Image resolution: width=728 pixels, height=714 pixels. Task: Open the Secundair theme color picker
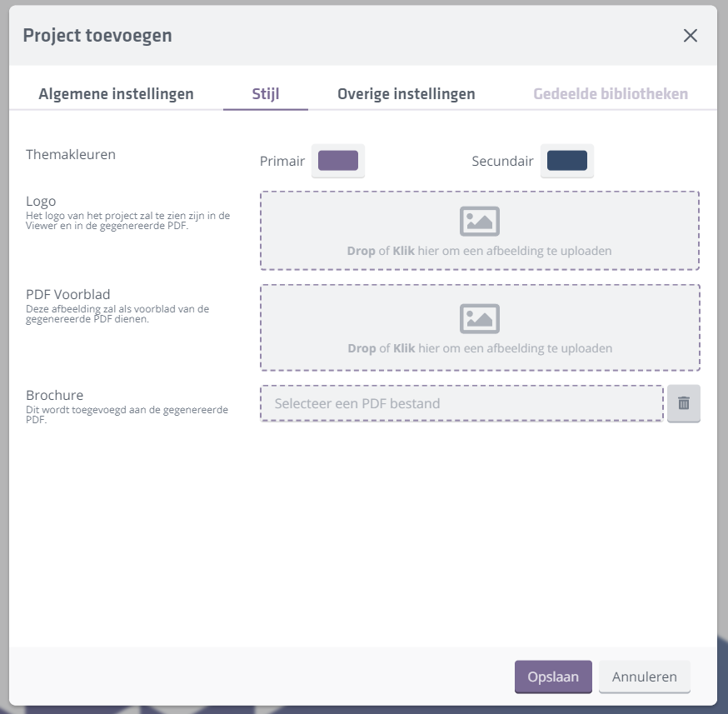coord(567,160)
